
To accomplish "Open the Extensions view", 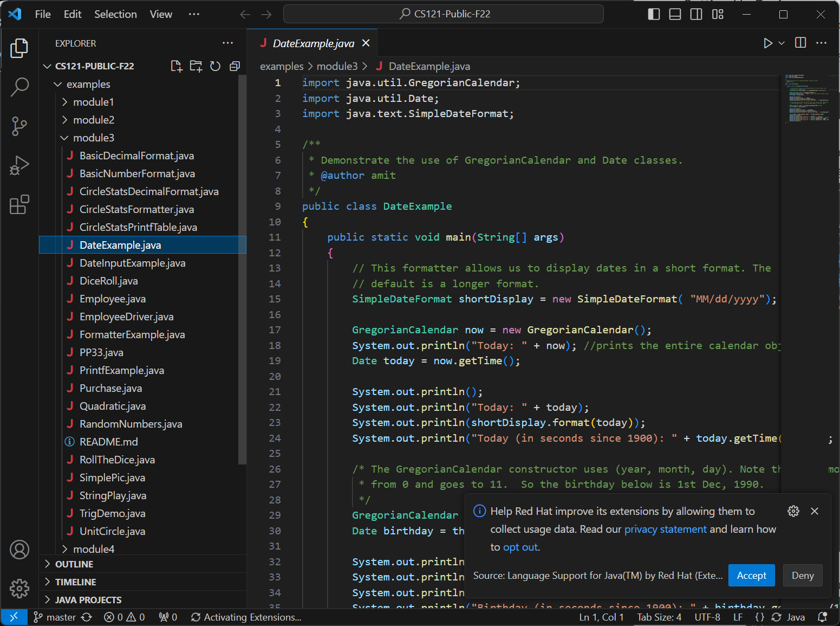I will point(19,205).
